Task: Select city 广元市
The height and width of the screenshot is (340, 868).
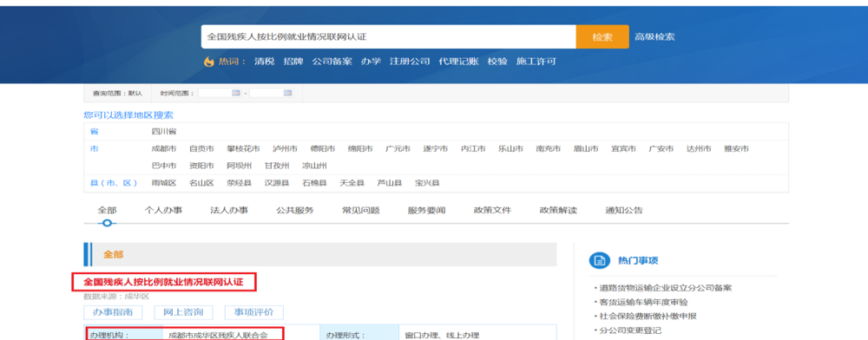Action: point(398,148)
